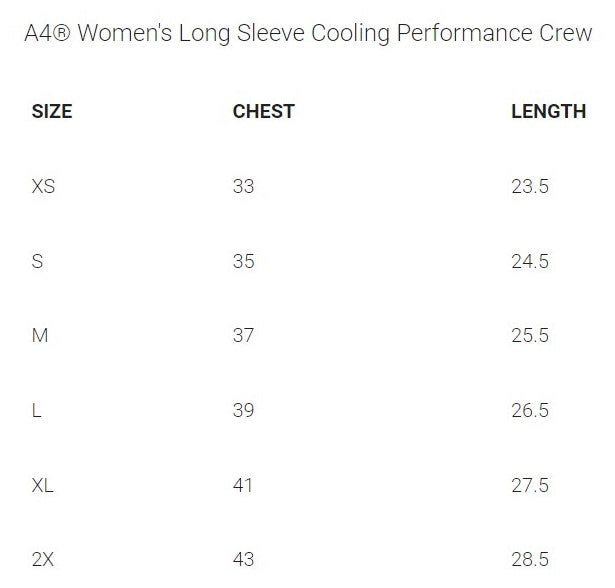Image resolution: width=615 pixels, height=588 pixels.
Task: Select chest value 37
Action: [x=243, y=335]
